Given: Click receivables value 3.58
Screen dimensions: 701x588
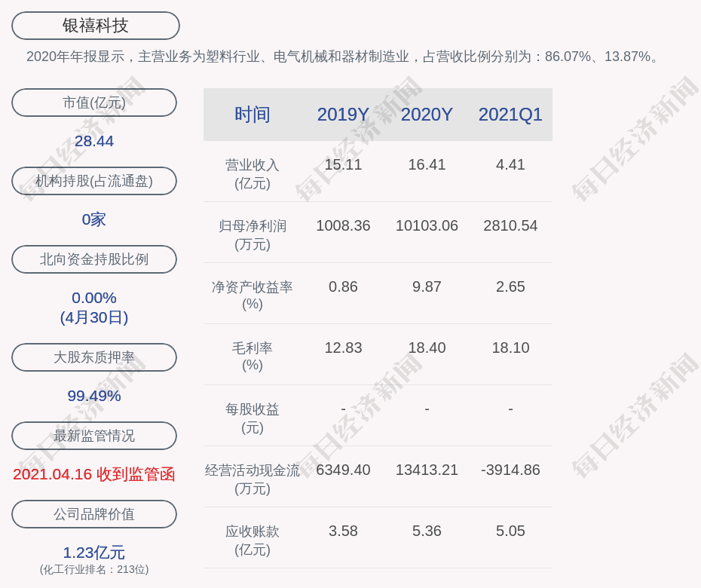Looking at the screenshot, I should point(343,531).
